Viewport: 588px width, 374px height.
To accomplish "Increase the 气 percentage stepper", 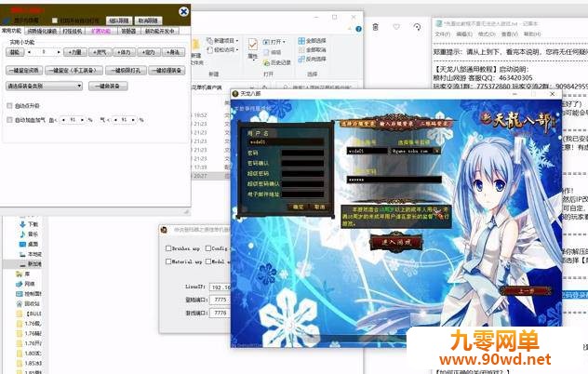I will pyautogui.click(x=133, y=120).
